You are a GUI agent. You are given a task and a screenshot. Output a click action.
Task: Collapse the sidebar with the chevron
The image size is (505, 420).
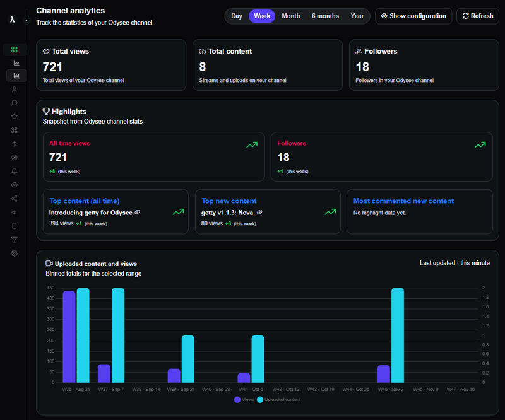(26, 20)
